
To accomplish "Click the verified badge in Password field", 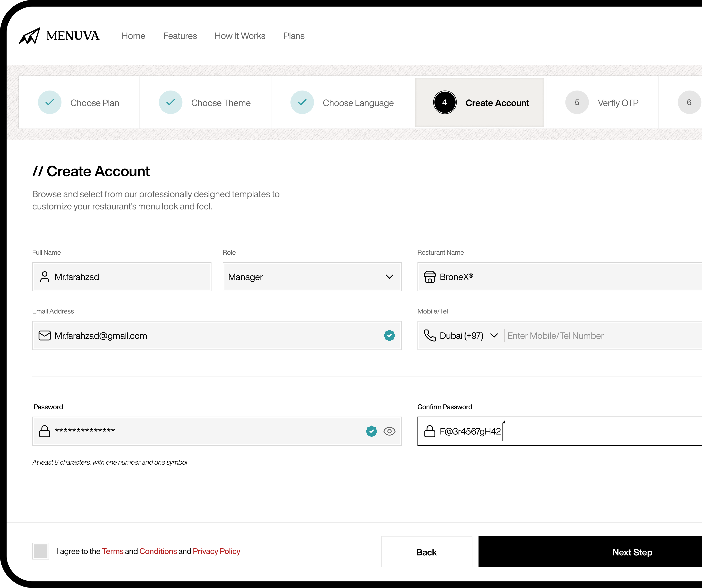I will point(371,431).
